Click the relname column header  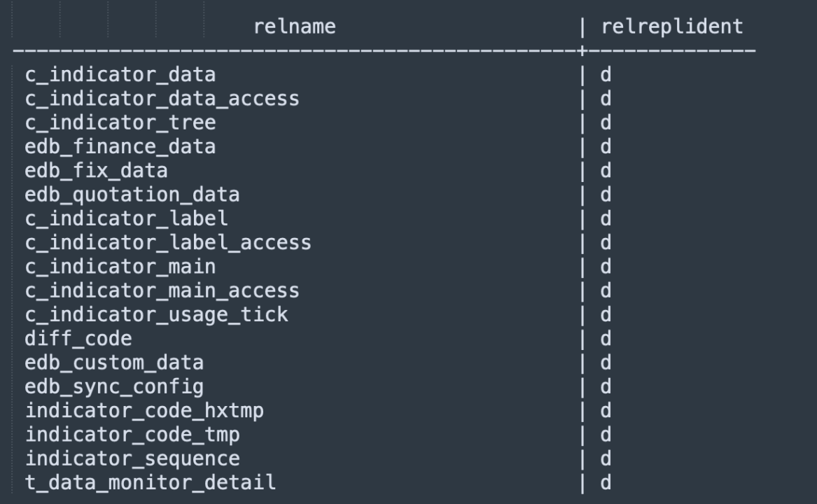[295, 27]
